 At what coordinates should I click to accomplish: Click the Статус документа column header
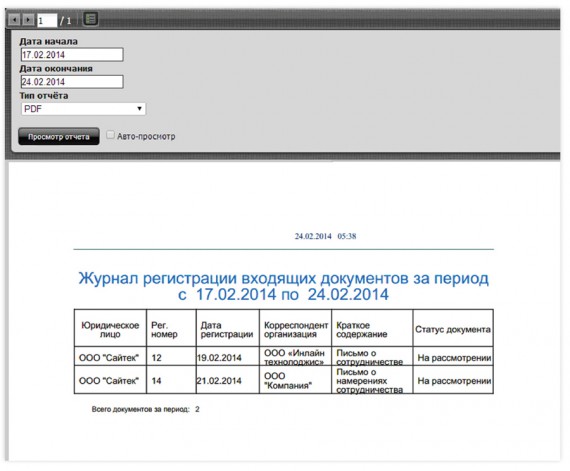pos(453,328)
